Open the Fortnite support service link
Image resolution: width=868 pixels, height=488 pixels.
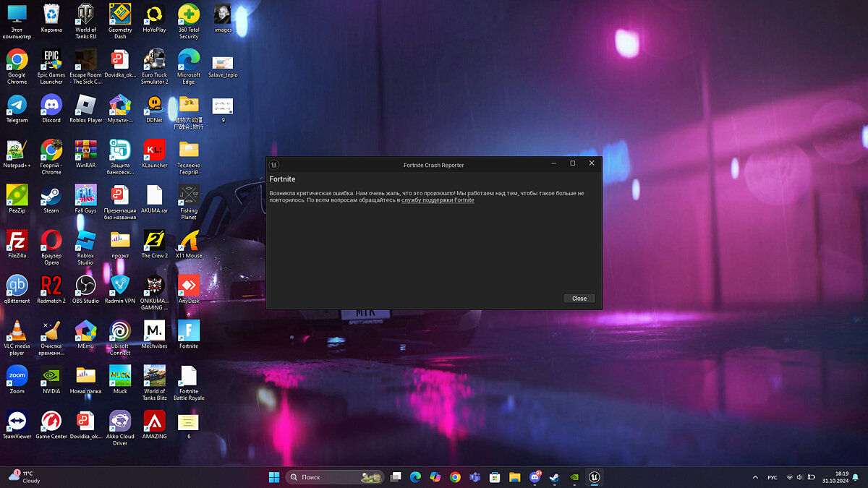pyautogui.click(x=438, y=200)
